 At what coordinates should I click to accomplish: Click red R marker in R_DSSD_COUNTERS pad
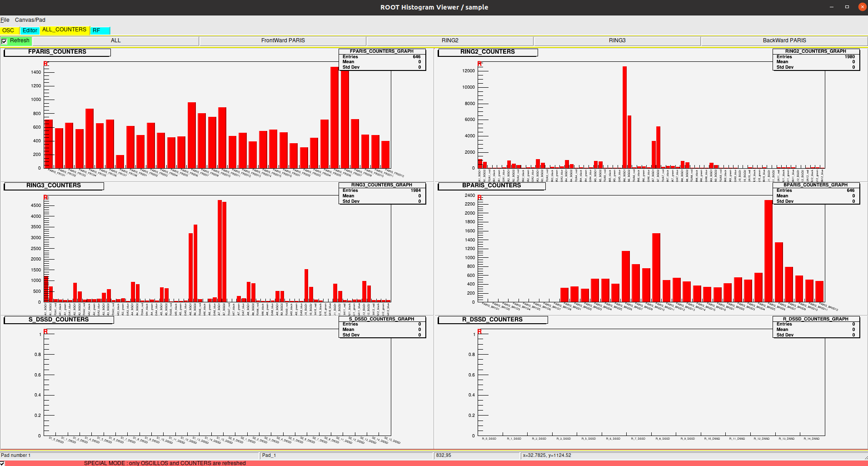point(479,331)
